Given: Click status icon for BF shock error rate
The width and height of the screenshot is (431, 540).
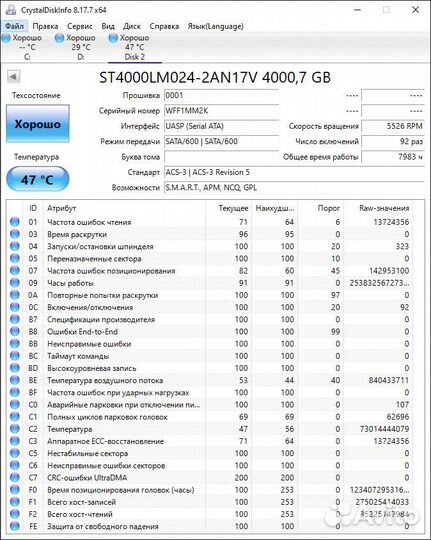Looking at the screenshot, I should tap(14, 392).
